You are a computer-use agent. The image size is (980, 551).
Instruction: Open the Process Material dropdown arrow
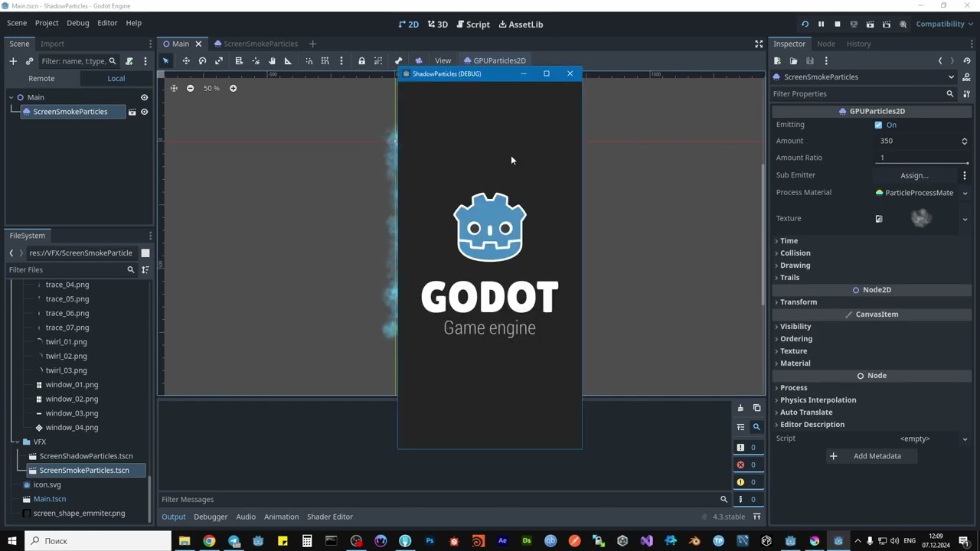tap(965, 193)
